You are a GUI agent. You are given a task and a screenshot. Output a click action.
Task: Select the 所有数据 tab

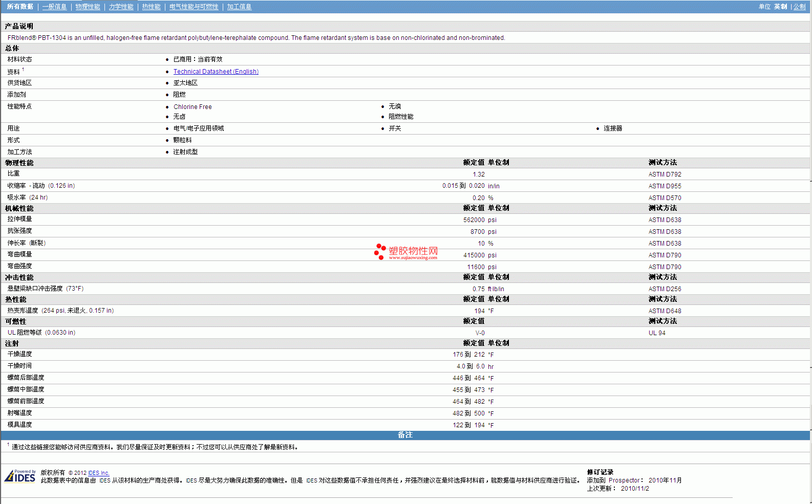click(20, 7)
